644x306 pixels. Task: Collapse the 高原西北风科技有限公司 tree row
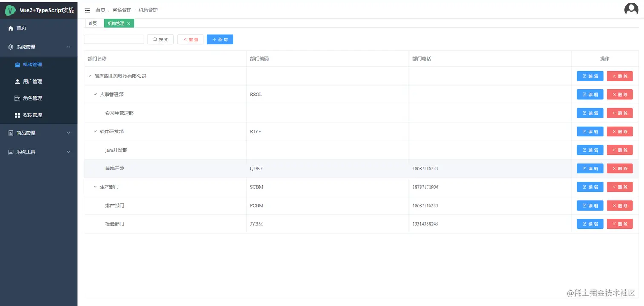(89, 76)
